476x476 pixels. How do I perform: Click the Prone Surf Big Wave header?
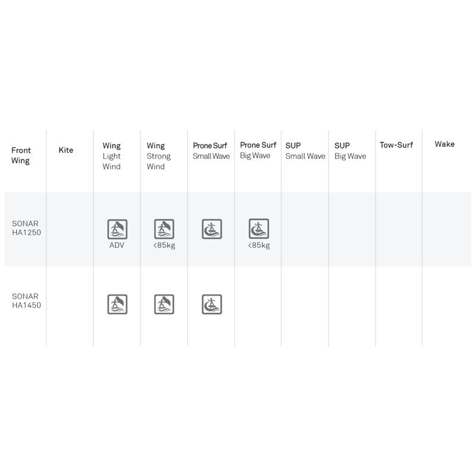tap(258, 151)
